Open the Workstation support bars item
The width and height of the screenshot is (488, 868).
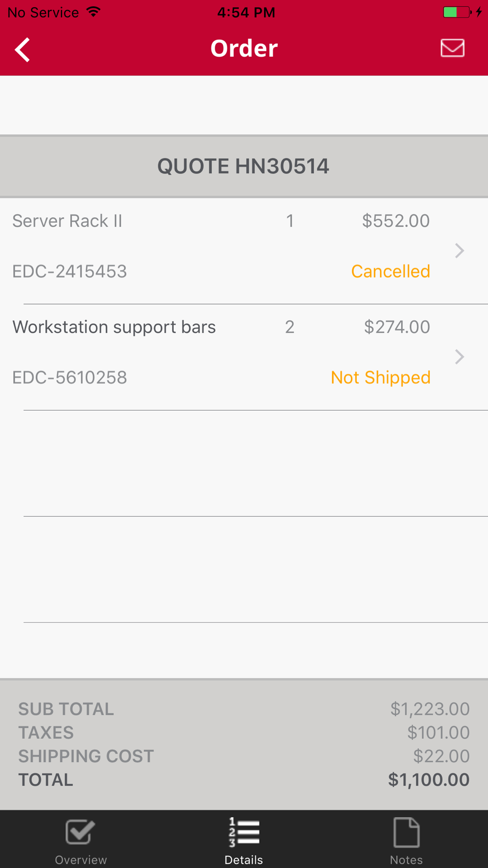pyautogui.click(x=244, y=357)
